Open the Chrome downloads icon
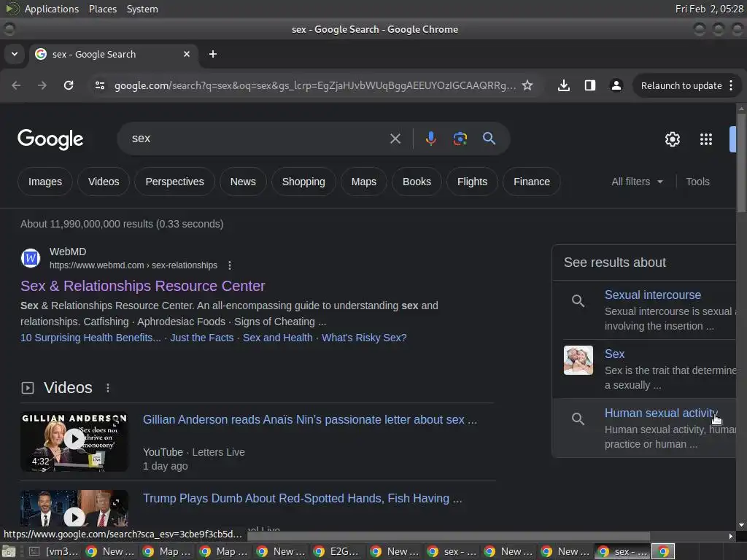The image size is (747, 560). coord(564,85)
